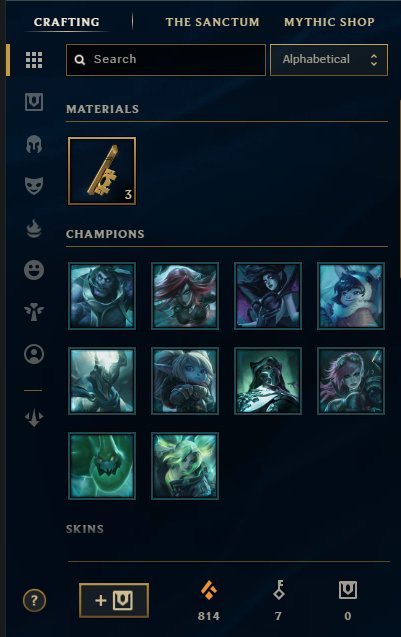Filter loot by skins mask icon

pyautogui.click(x=34, y=186)
